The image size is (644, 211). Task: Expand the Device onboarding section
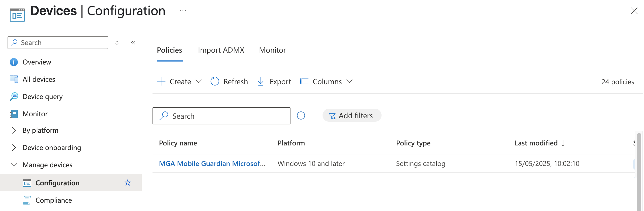click(x=14, y=148)
